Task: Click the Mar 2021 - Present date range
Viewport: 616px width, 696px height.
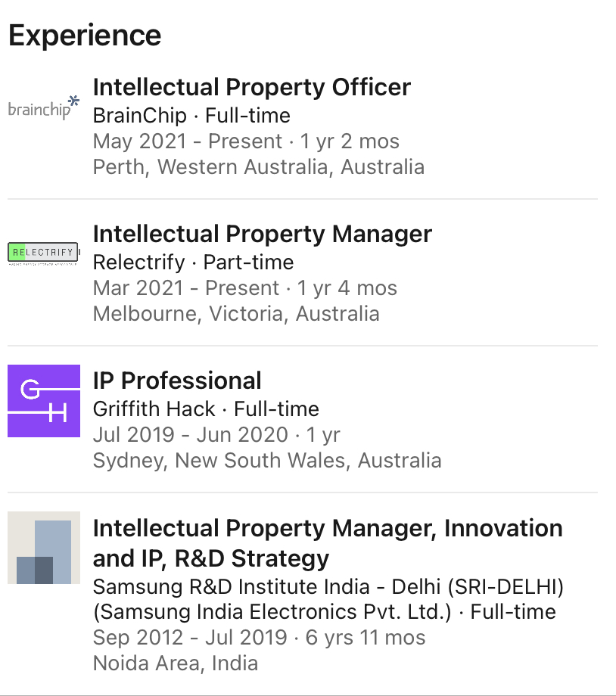Action: (x=185, y=288)
